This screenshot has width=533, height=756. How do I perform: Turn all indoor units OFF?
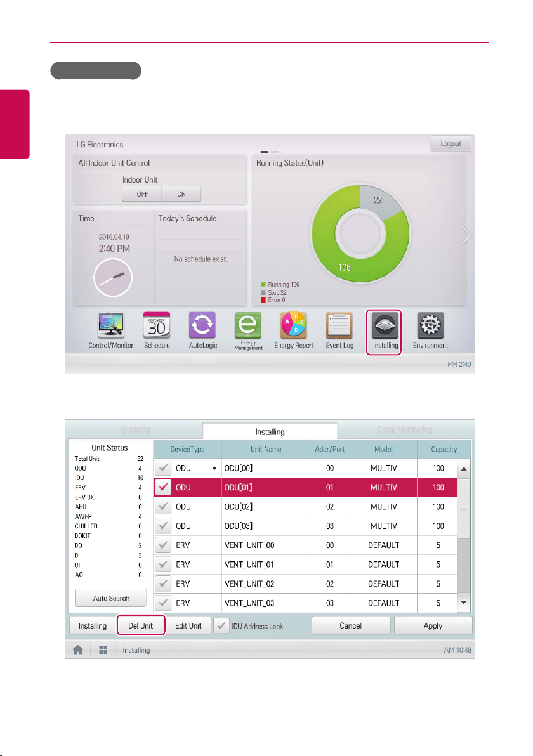pyautogui.click(x=141, y=194)
